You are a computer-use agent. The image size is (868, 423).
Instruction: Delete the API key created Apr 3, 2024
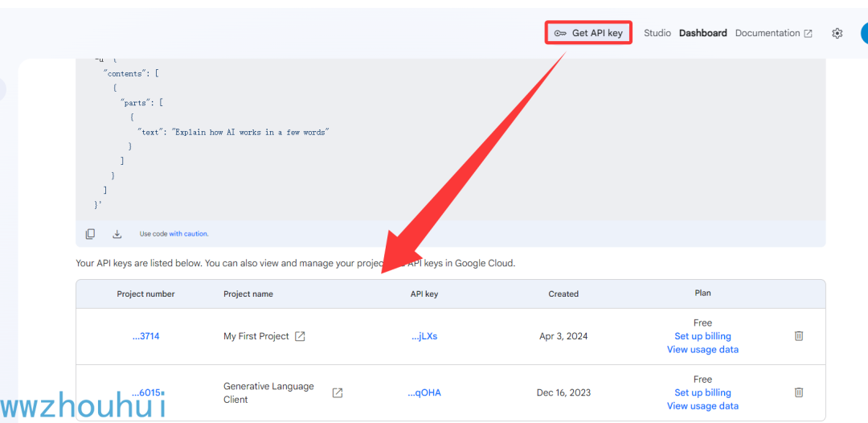[x=799, y=336]
